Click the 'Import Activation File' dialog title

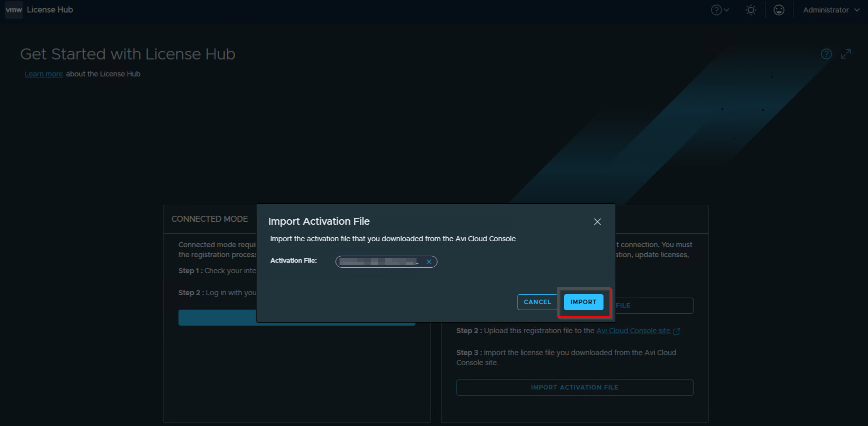[319, 221]
